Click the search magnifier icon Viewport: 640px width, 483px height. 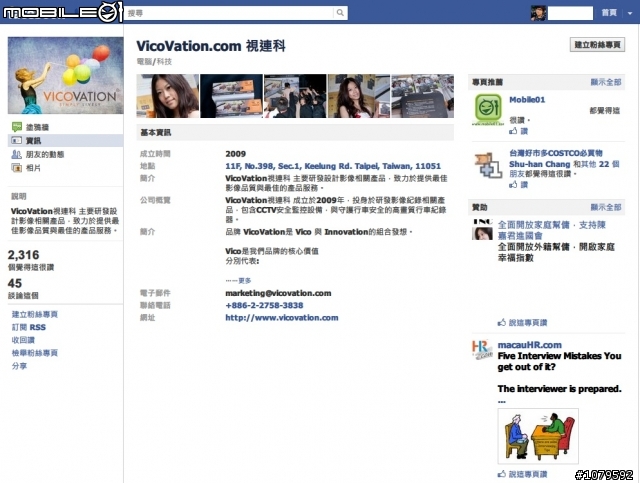(340, 13)
